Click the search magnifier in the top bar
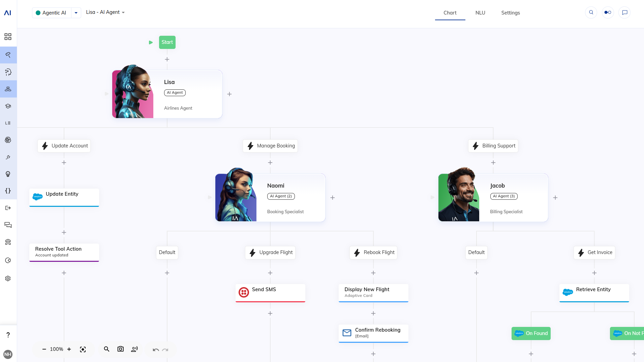The image size is (644, 362). (x=591, y=12)
